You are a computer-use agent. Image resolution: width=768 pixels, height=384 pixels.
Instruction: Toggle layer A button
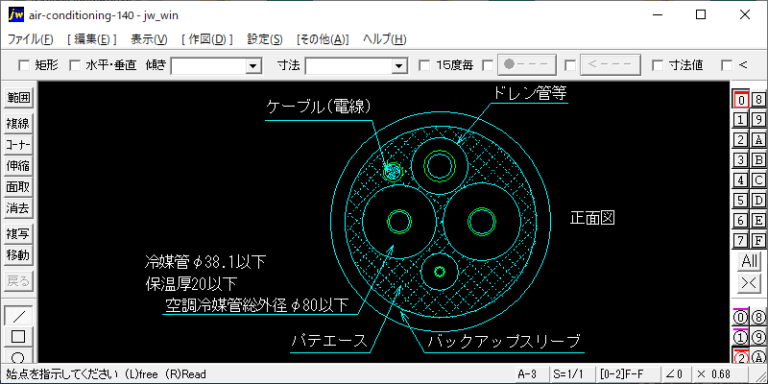click(x=759, y=140)
